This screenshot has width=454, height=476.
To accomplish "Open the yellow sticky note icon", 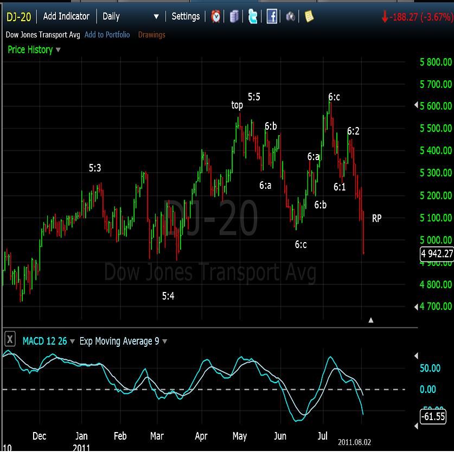I will click(309, 16).
